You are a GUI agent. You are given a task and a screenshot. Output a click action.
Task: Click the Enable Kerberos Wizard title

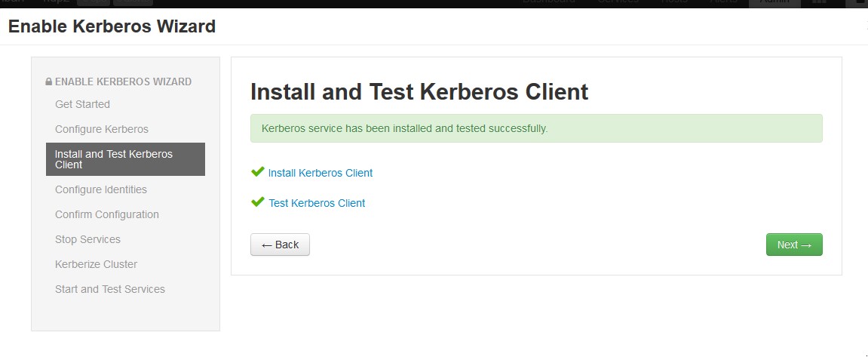pos(112,26)
